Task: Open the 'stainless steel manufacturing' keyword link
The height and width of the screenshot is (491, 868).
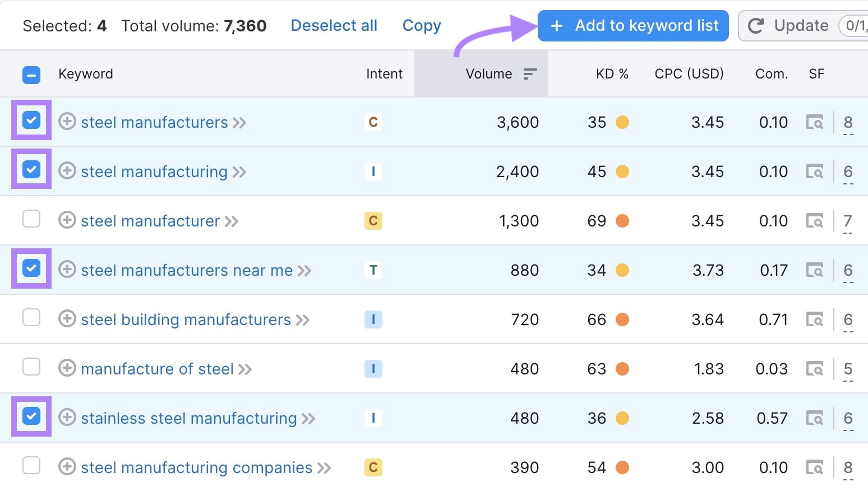Action: pos(189,418)
